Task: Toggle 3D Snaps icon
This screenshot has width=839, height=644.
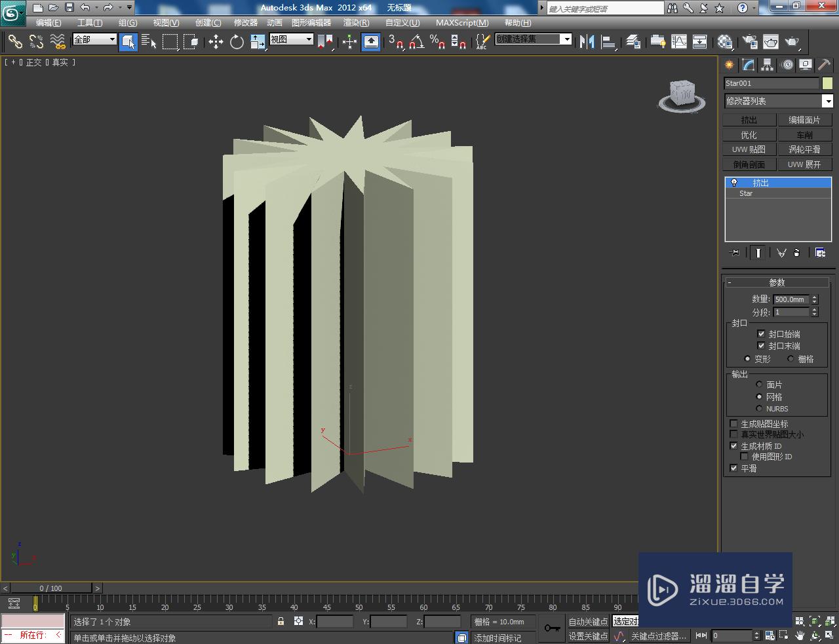Action: (395, 42)
